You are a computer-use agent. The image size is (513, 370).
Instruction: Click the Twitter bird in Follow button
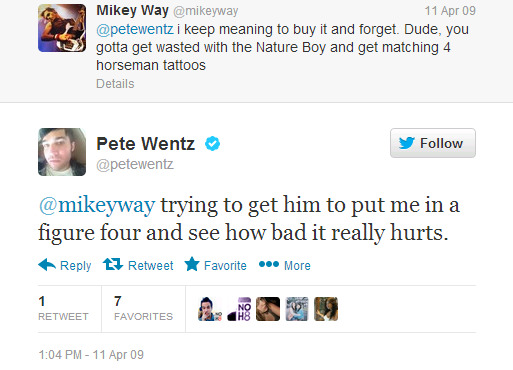(407, 143)
